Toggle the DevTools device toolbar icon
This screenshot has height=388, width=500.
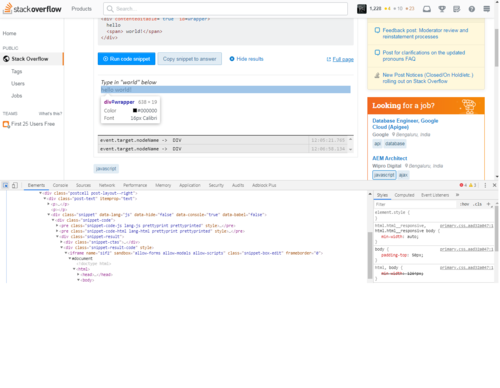[14, 185]
